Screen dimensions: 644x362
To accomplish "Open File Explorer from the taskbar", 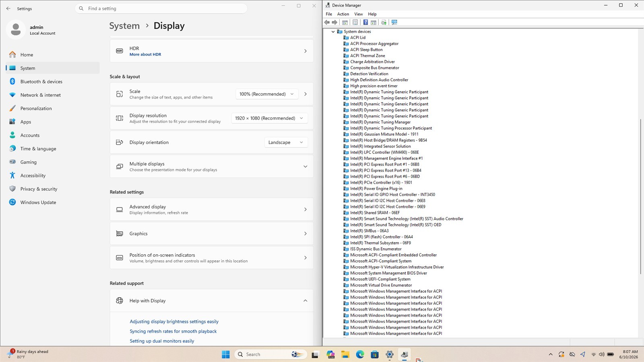I will [345, 354].
